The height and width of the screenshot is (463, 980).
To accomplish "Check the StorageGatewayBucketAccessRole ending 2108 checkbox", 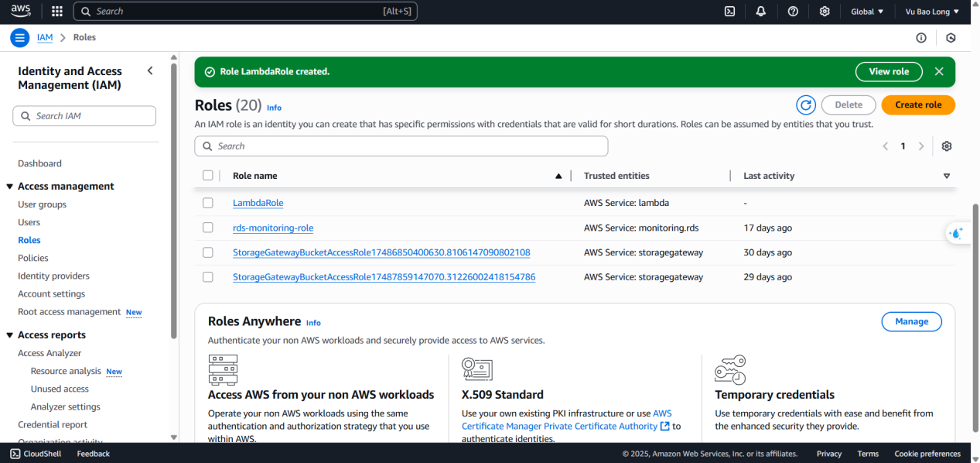I will [x=207, y=252].
